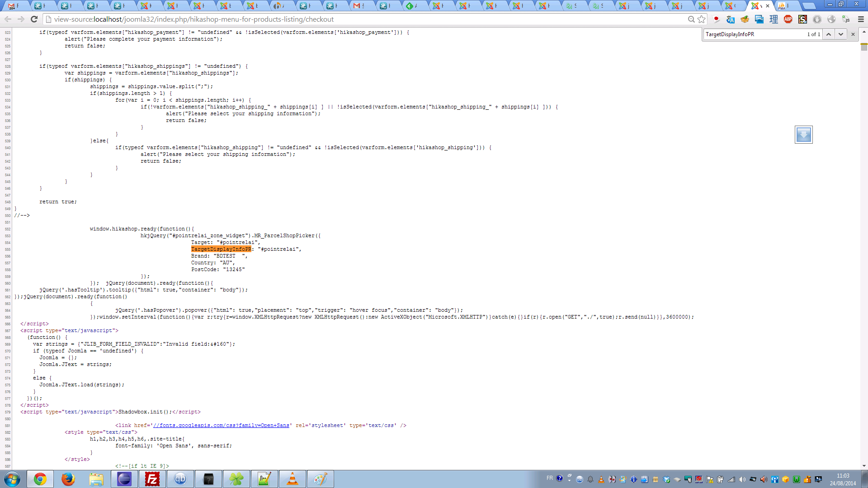Screen dimensions: 868x488
Task: Open the Chrome hamburger menu
Action: point(861,19)
